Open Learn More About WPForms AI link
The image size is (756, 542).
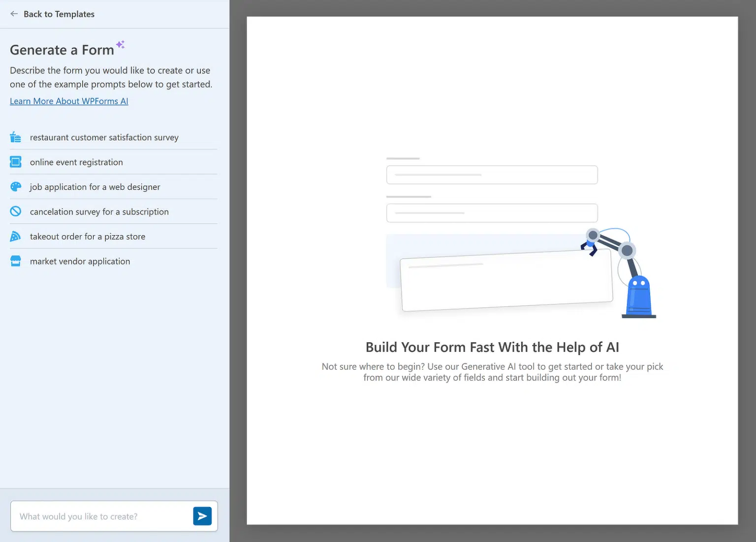pyautogui.click(x=69, y=101)
